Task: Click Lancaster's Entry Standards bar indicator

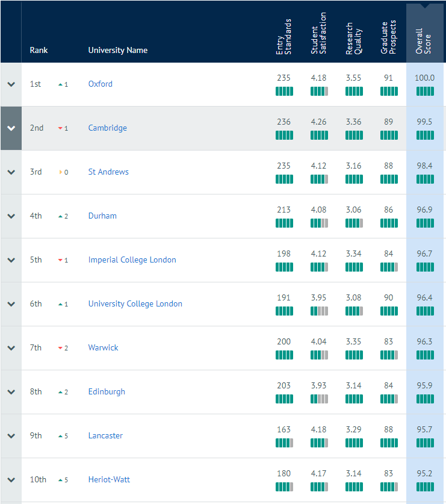Action: tap(284, 443)
